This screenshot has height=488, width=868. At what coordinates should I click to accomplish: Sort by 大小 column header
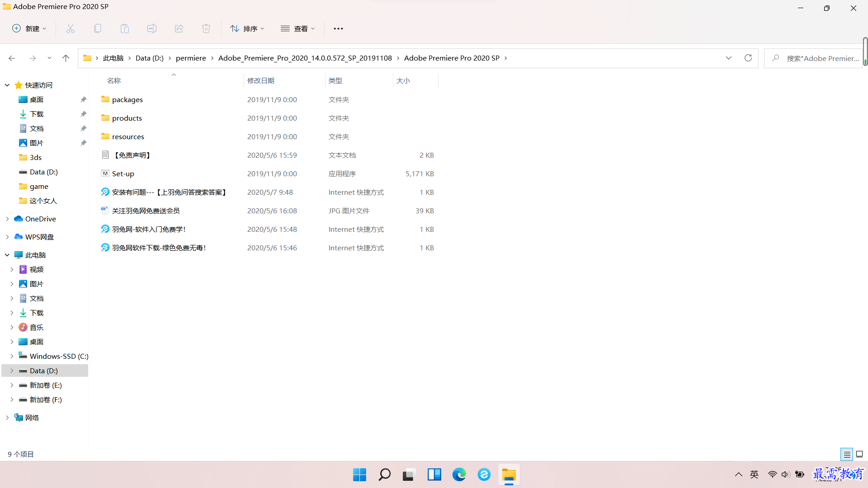(x=403, y=80)
